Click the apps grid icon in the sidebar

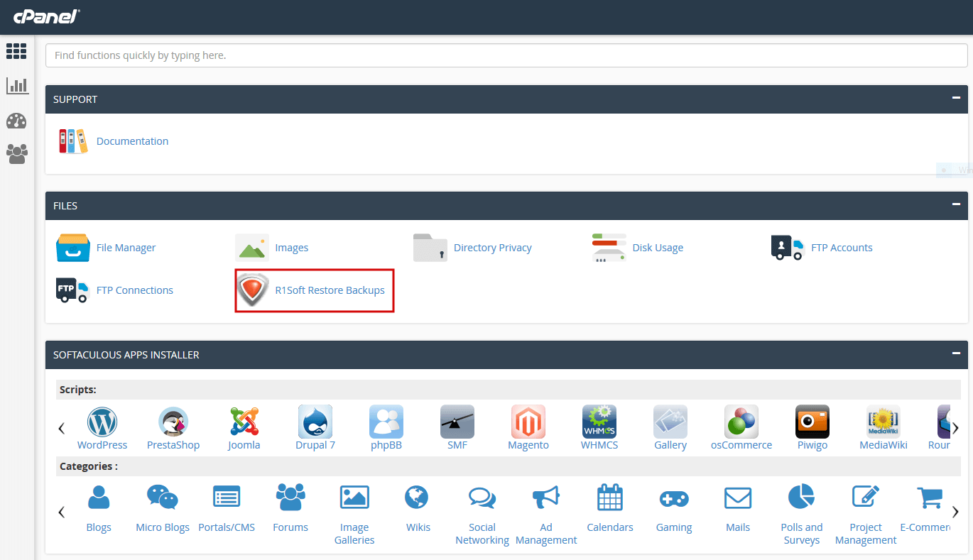(x=16, y=50)
